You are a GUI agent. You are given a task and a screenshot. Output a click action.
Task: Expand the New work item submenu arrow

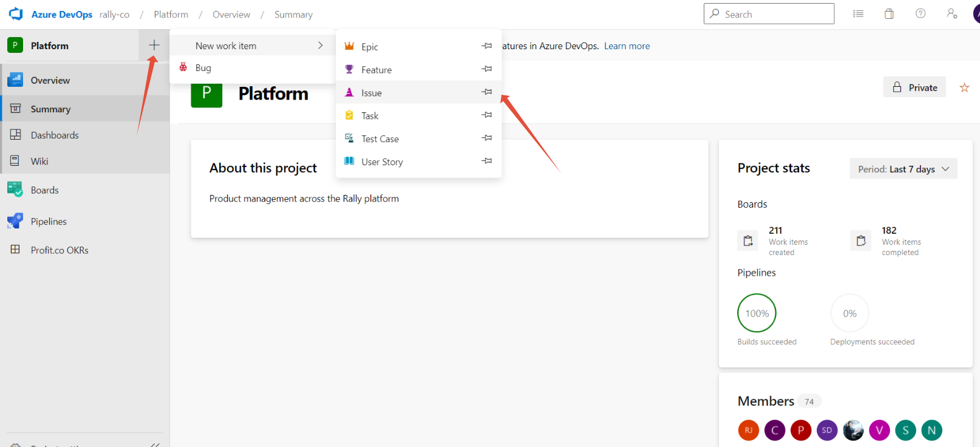[x=321, y=46]
